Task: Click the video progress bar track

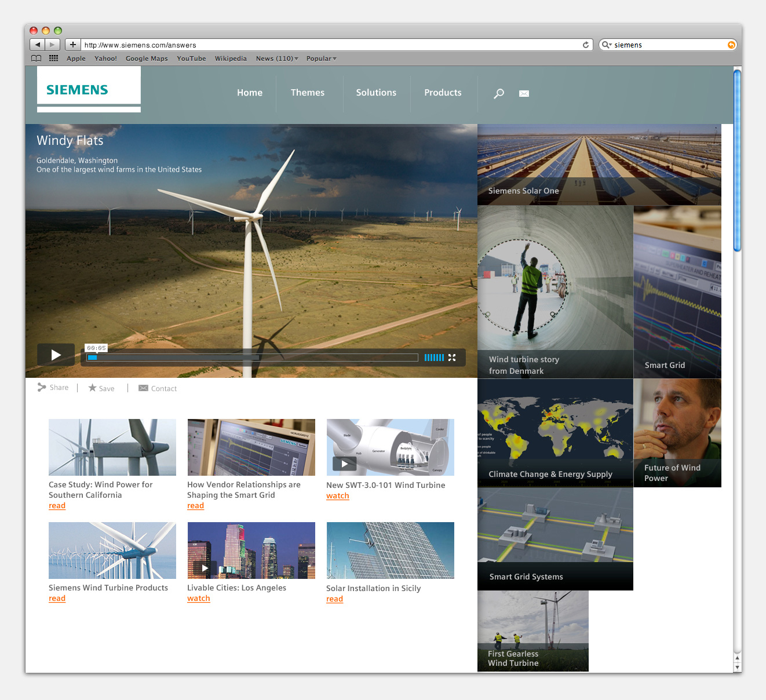Action: point(252,358)
